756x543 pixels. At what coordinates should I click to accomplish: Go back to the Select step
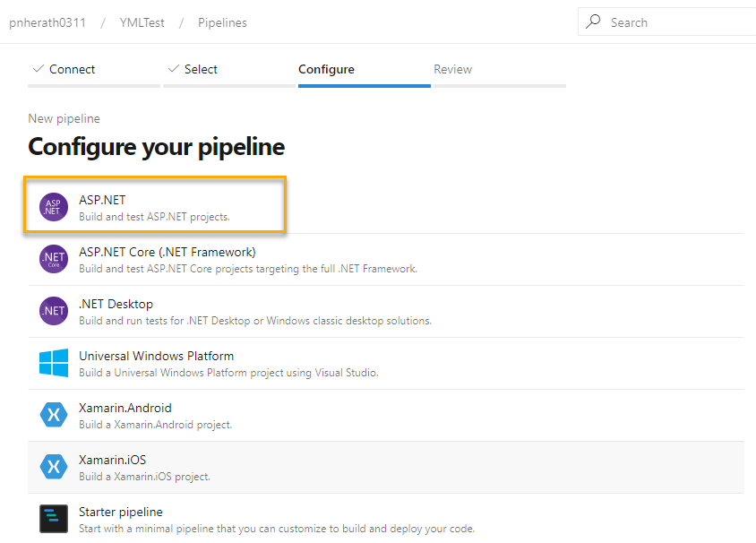tap(199, 69)
